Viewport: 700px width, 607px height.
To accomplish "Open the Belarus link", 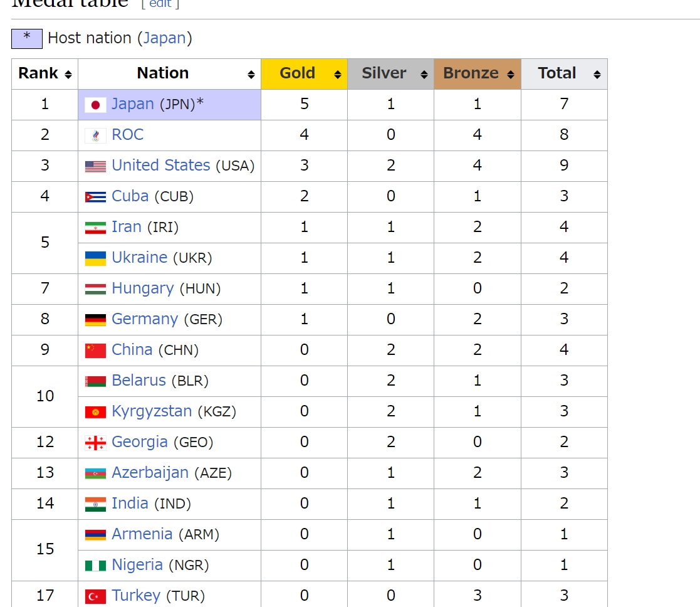I will pyautogui.click(x=139, y=381).
